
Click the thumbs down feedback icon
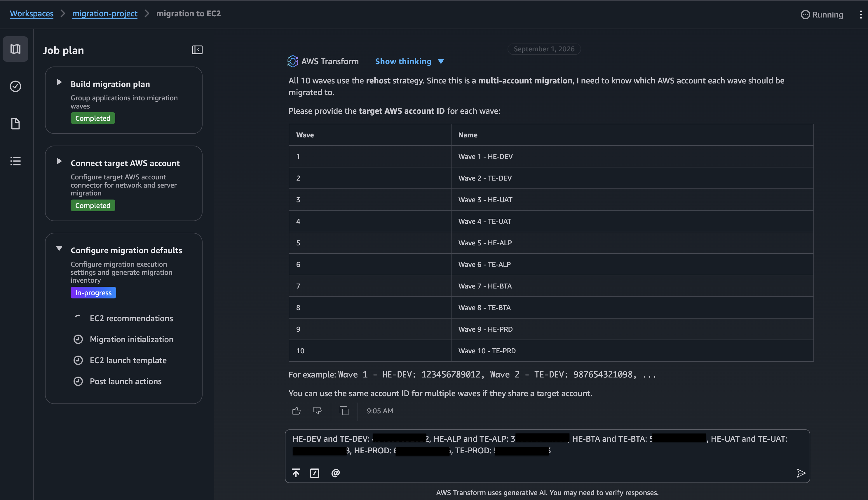tap(317, 411)
